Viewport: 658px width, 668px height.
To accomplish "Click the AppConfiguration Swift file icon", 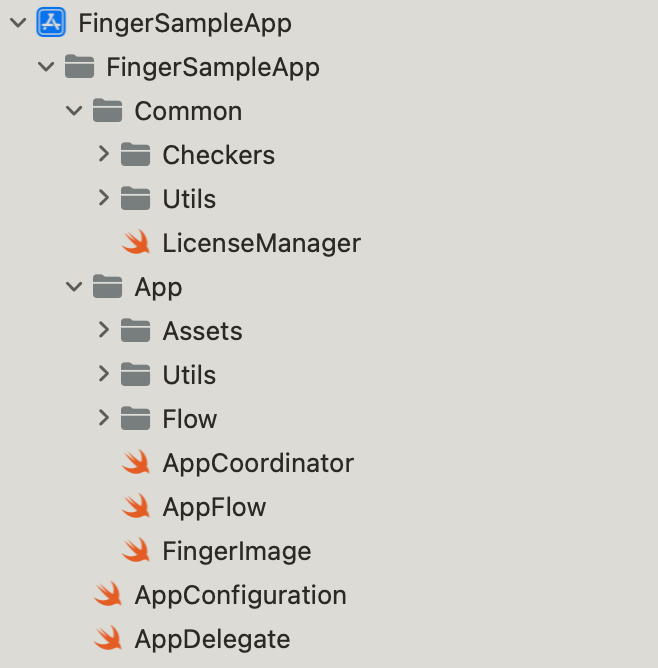I will pos(108,594).
